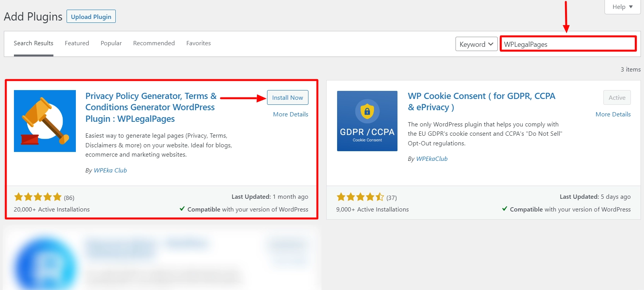The width and height of the screenshot is (644, 290).
Task: Open More Details for WPLegalPages plugin
Action: 291,114
